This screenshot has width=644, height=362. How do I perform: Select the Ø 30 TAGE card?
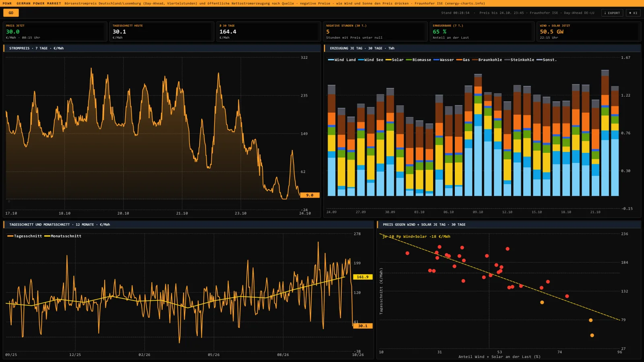(268, 31)
